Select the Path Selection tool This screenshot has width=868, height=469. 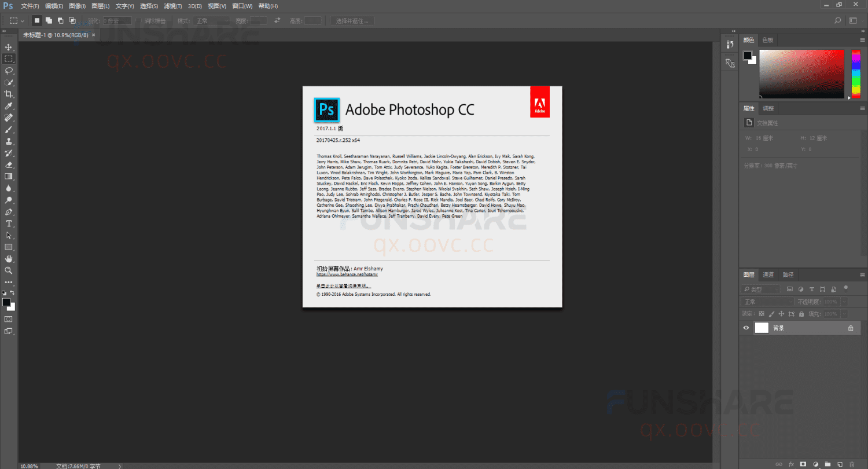pos(9,236)
